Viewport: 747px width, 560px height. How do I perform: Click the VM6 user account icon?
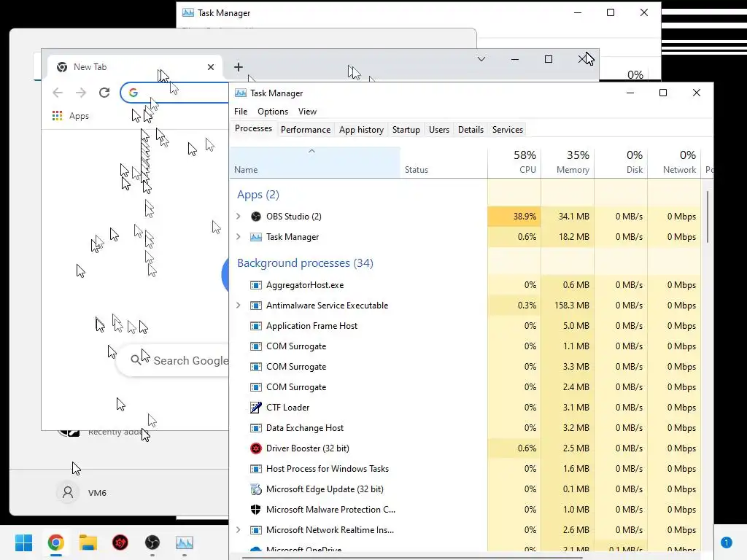tap(68, 492)
